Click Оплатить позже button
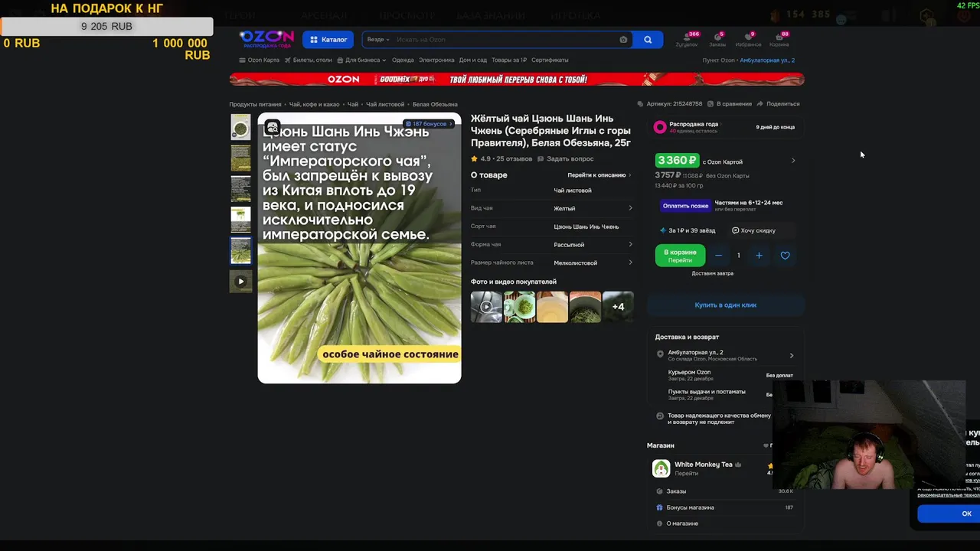The width and height of the screenshot is (980, 551). pos(685,206)
